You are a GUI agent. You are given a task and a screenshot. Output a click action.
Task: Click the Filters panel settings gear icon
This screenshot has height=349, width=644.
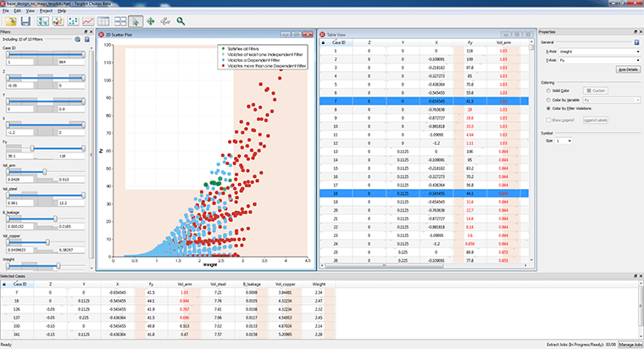coord(77,40)
